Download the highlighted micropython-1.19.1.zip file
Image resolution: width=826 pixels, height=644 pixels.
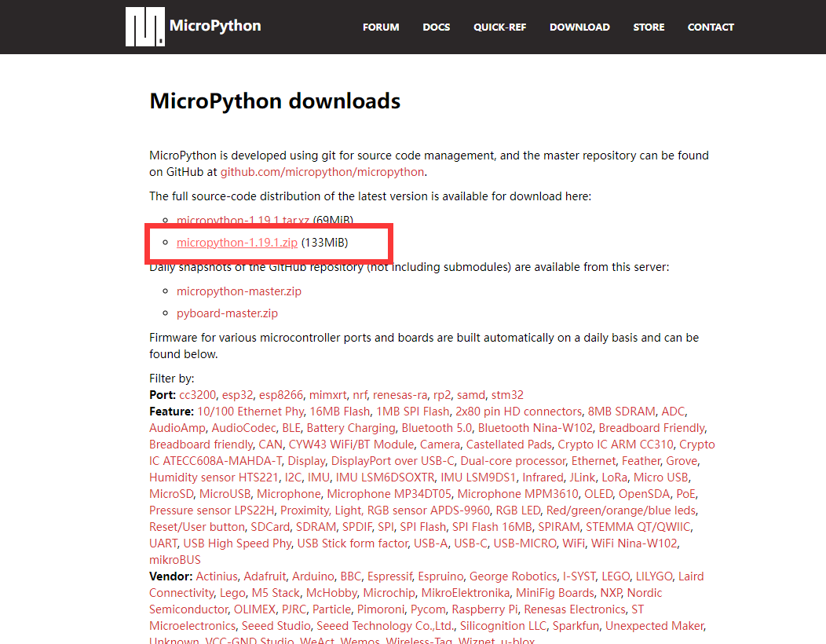236,243
